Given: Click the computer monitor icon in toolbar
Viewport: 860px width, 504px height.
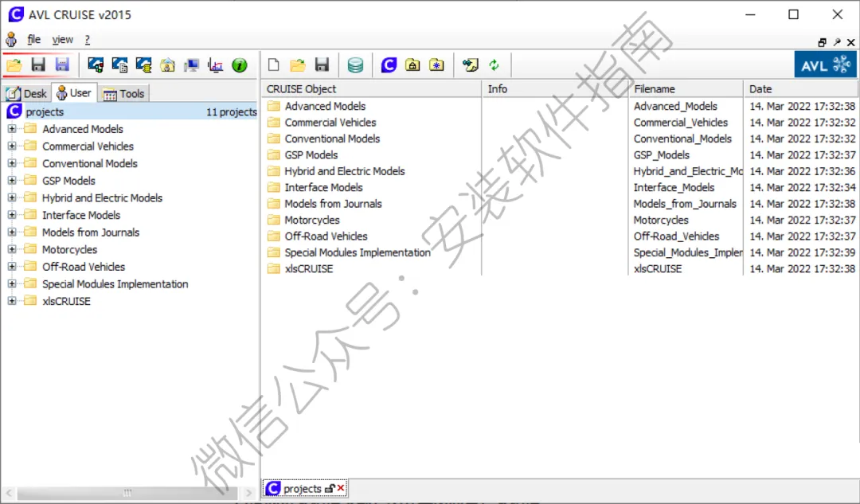Looking at the screenshot, I should tap(191, 65).
